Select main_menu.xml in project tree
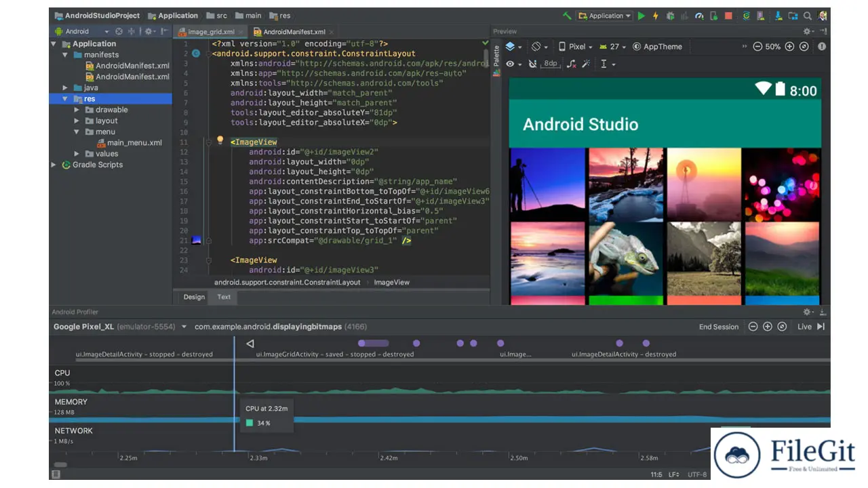Screen dimensions: 868x488 130,143
